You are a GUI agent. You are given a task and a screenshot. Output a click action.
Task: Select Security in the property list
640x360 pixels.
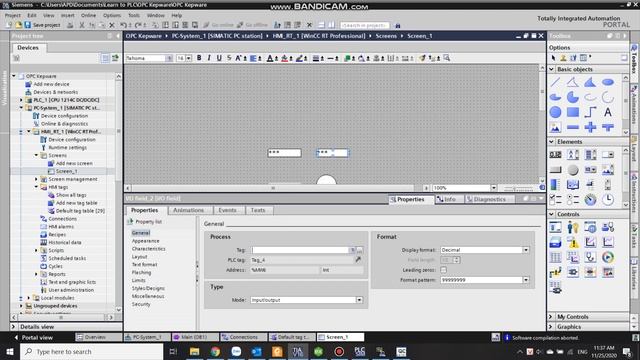(x=141, y=304)
